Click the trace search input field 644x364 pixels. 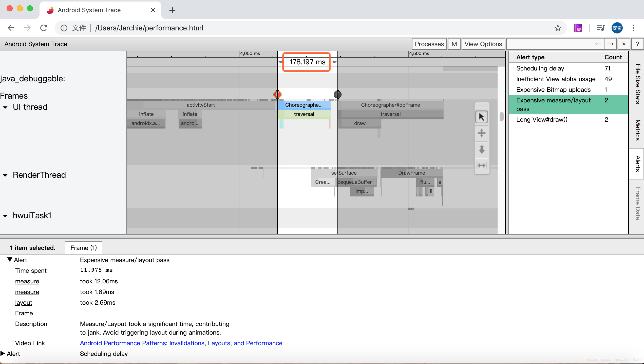(x=549, y=44)
